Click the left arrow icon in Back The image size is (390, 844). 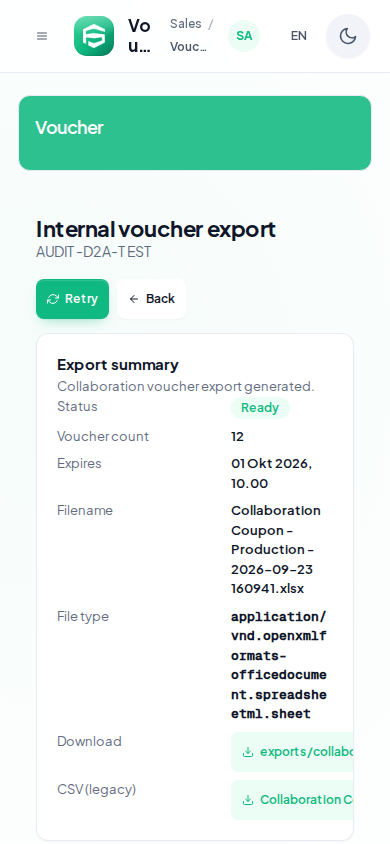click(134, 299)
